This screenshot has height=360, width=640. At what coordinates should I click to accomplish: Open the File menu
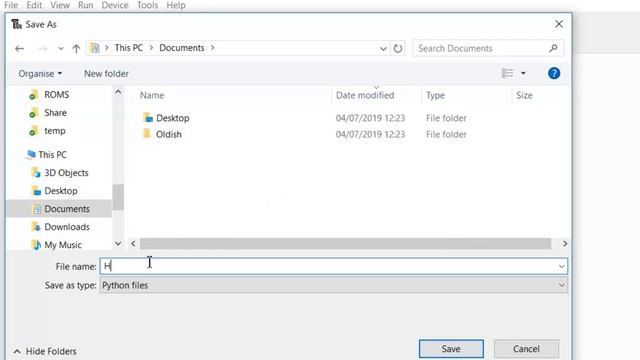pyautogui.click(x=11, y=5)
